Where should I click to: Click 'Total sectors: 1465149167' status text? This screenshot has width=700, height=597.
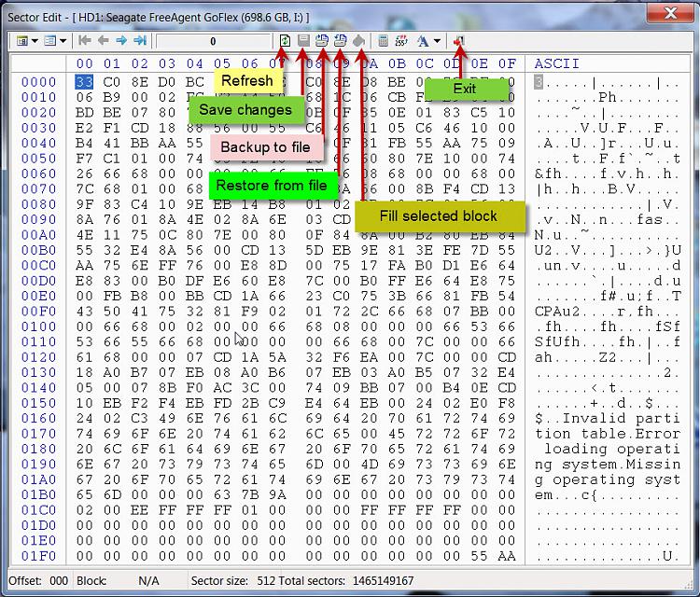pos(346,580)
